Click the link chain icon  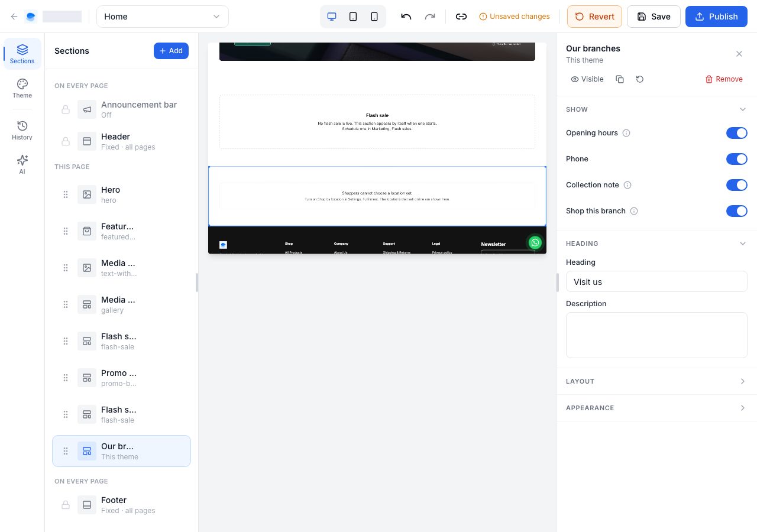click(x=461, y=17)
